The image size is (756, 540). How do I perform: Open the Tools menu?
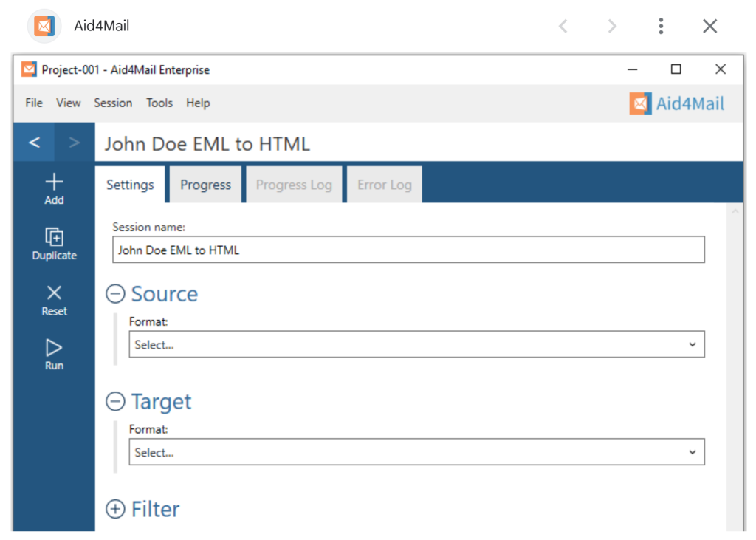159,103
